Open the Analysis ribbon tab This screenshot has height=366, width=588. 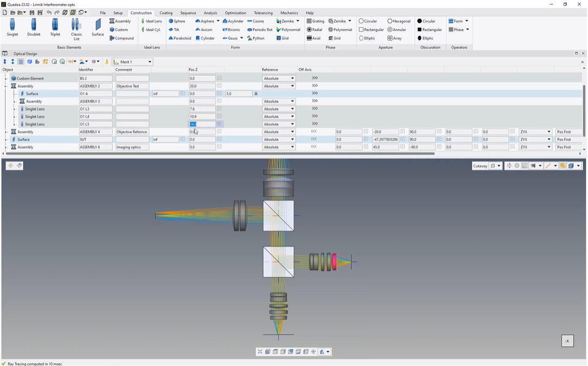point(210,12)
